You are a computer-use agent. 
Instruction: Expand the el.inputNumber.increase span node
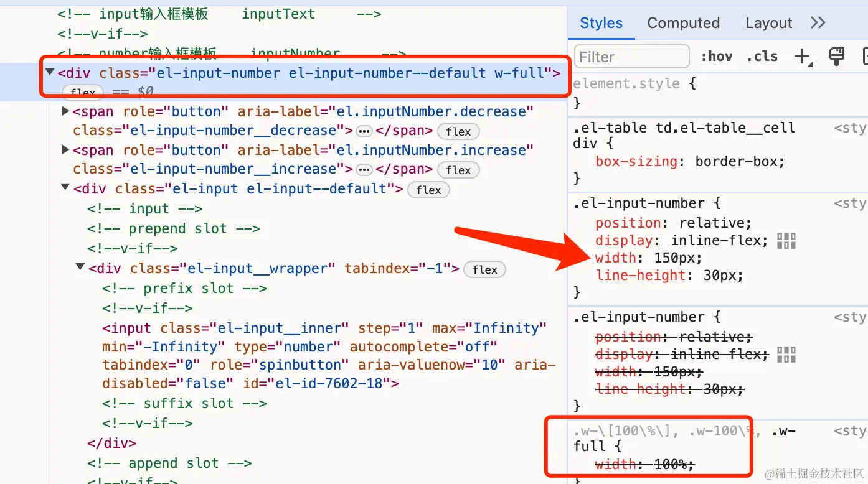coord(65,151)
